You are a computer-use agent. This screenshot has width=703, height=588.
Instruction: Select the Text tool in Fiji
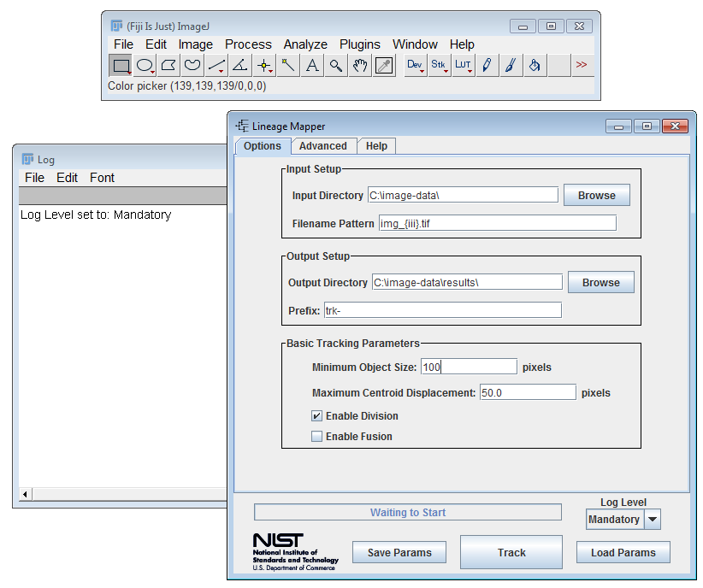312,65
